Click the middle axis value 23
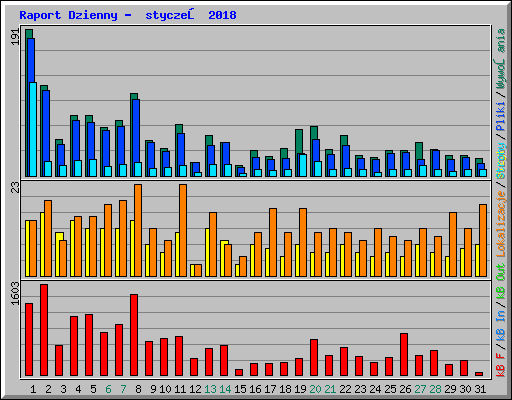Viewport: 512px width, 400px height. [x=15, y=188]
